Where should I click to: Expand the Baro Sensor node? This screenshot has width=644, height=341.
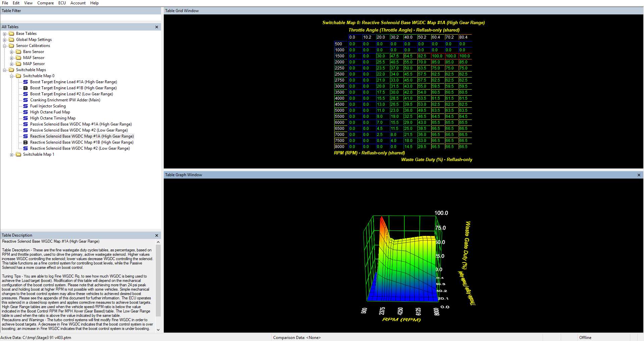(12, 52)
